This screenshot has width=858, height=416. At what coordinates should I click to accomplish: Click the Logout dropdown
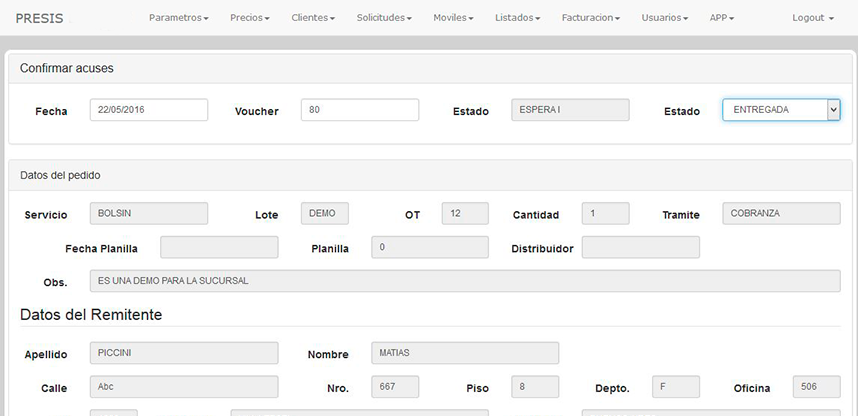pos(812,18)
